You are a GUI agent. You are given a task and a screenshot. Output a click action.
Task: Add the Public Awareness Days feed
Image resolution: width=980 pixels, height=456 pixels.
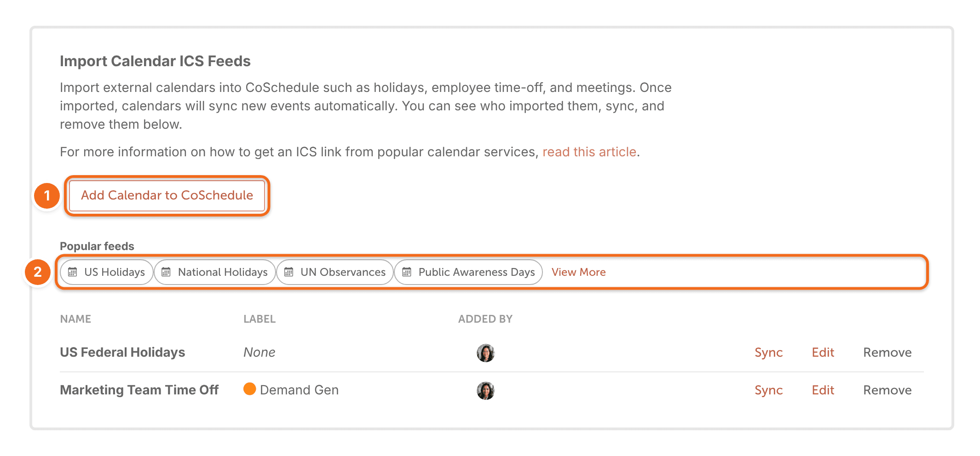pyautogui.click(x=468, y=272)
